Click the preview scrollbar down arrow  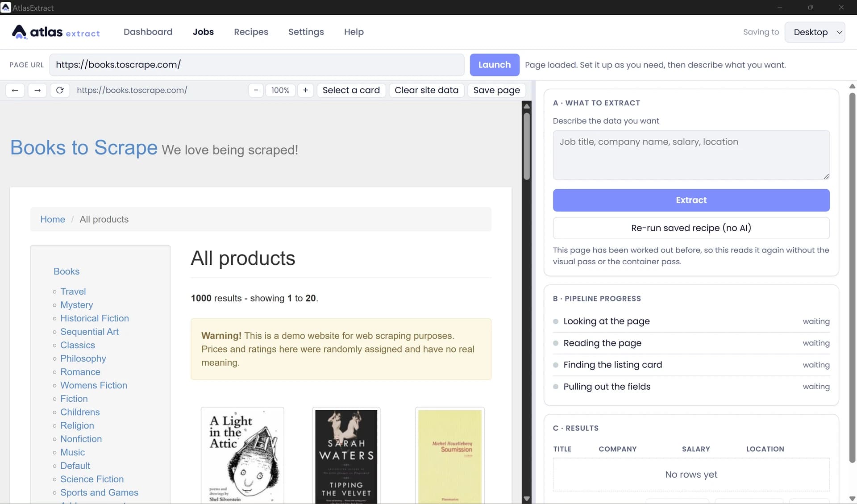(x=527, y=499)
